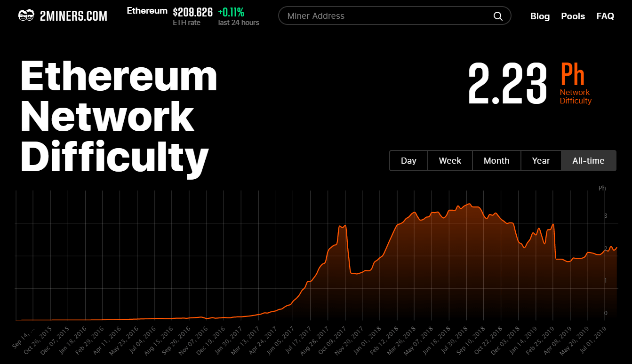Switch chart range to Day

coord(408,161)
